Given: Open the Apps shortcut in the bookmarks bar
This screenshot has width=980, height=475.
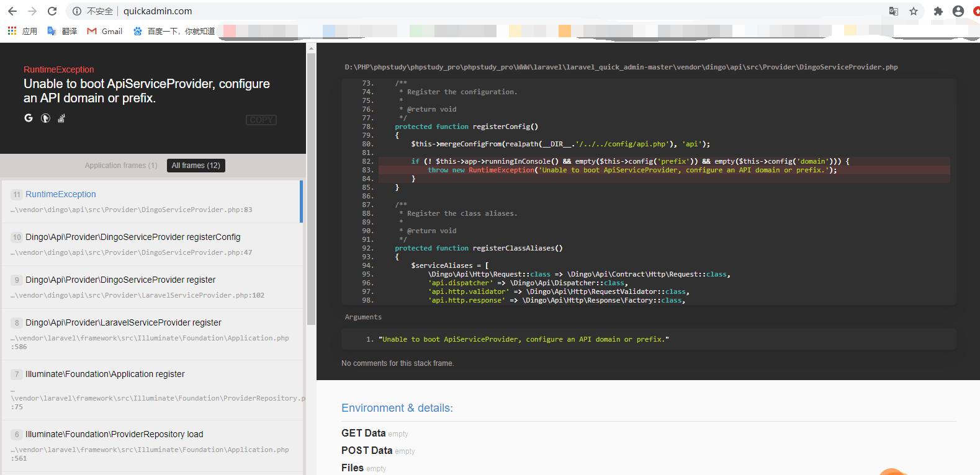Looking at the screenshot, I should point(22,31).
